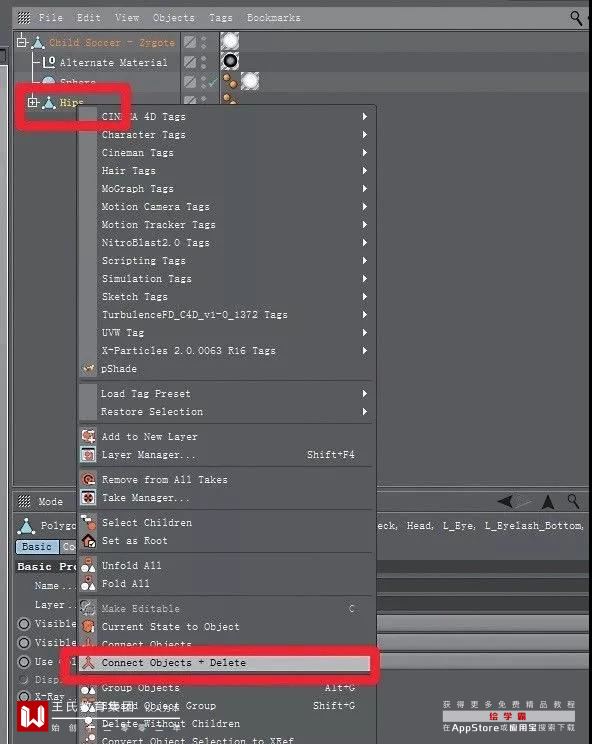Click the Attribute Manager search magnifier icon
592x744 pixels.
click(573, 501)
